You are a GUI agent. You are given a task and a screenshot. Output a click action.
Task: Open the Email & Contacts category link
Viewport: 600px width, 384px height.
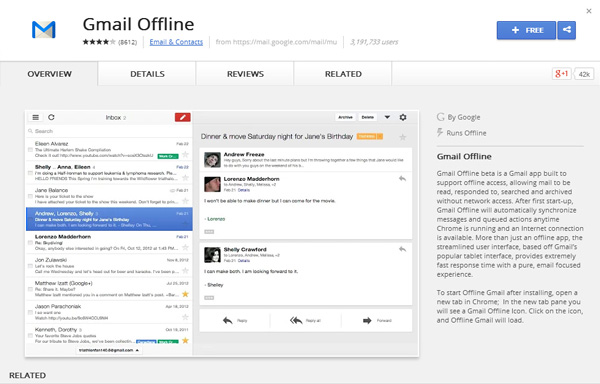tap(176, 42)
